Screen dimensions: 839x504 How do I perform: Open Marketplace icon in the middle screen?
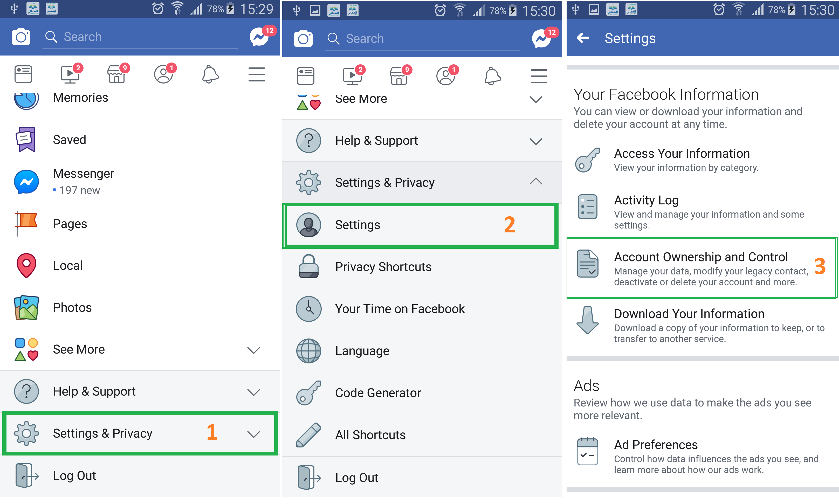click(399, 76)
